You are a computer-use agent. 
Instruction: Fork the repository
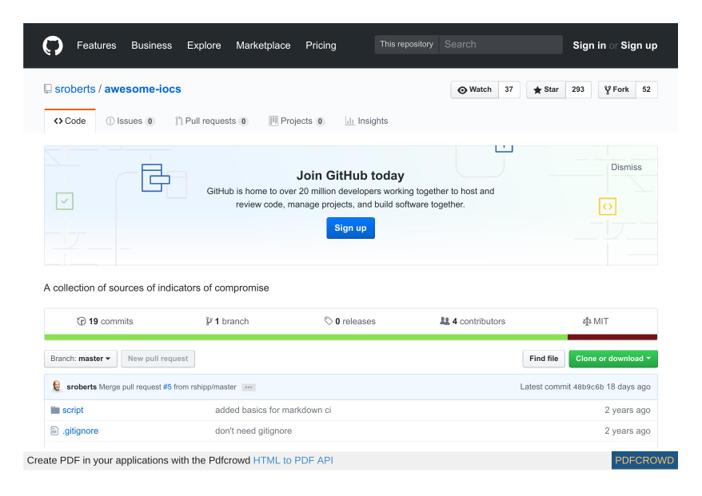[x=615, y=89]
